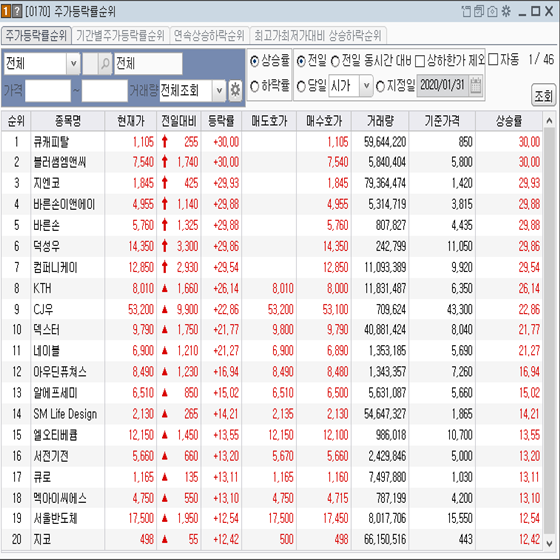Open the calendar icon beside 2020/01/31 date
Image resolution: width=560 pixels, height=560 pixels.
click(476, 86)
